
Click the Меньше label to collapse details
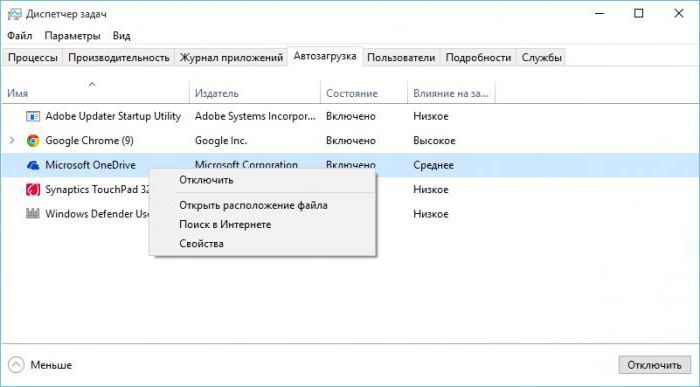(51, 365)
